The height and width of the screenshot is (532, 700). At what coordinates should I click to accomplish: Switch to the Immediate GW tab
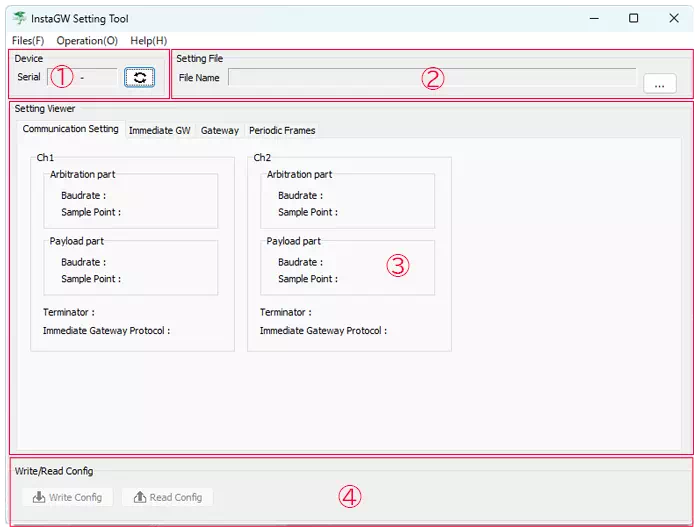[x=159, y=131]
